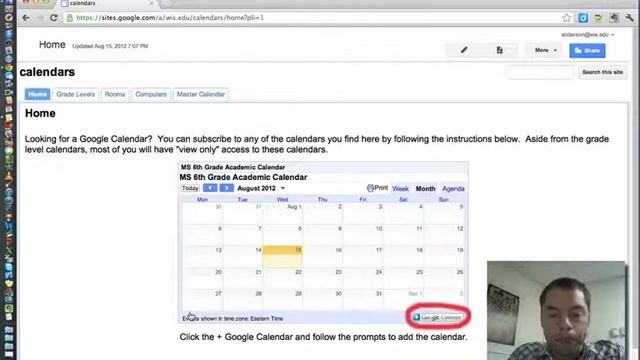This screenshot has width=640, height=360.
Task: Go back with the browser back arrow
Action: [x=26, y=18]
